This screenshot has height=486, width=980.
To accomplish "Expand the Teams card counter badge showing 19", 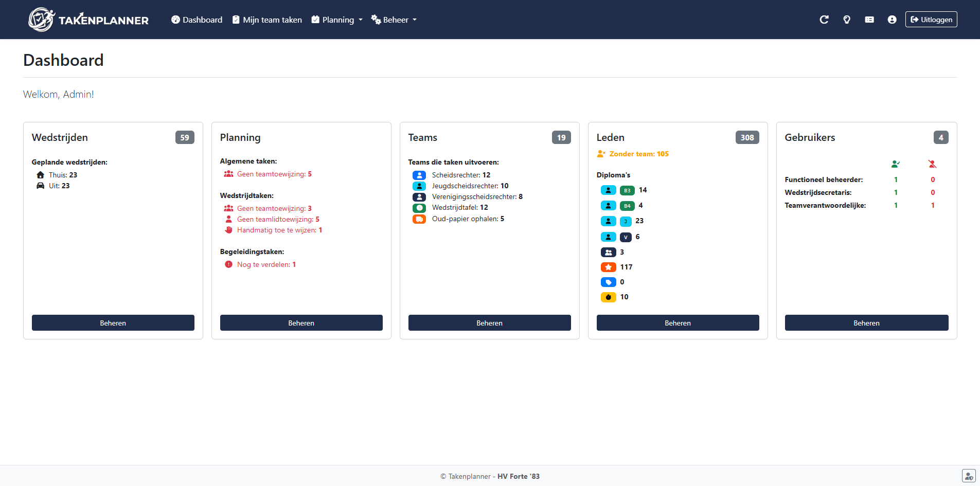I will coord(561,137).
